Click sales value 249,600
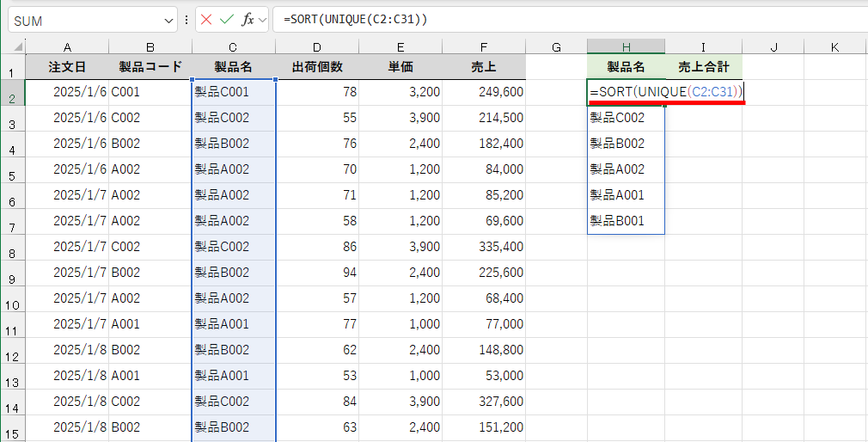This screenshot has height=442, width=868. coord(484,93)
